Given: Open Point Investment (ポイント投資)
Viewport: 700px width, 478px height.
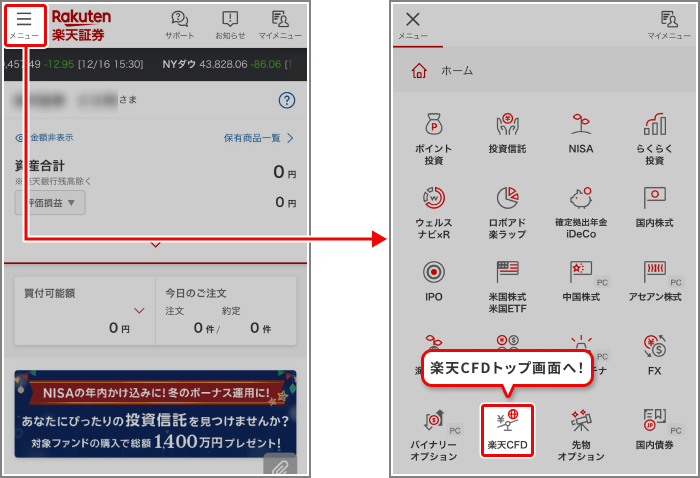Looking at the screenshot, I should coord(433,139).
